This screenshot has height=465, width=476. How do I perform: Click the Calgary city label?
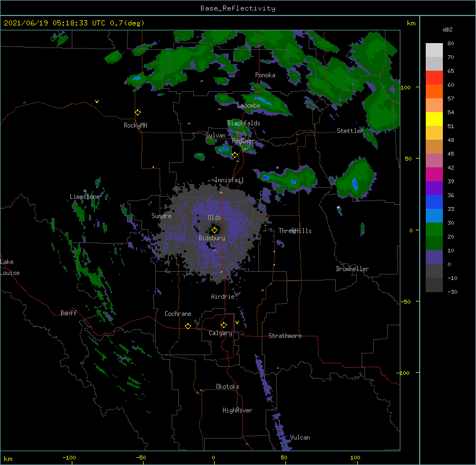220,333
